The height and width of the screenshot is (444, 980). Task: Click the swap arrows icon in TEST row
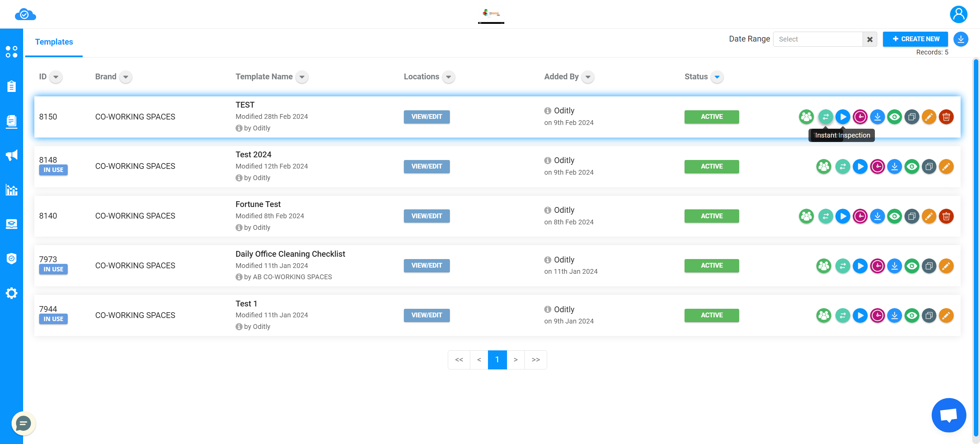[x=826, y=117]
